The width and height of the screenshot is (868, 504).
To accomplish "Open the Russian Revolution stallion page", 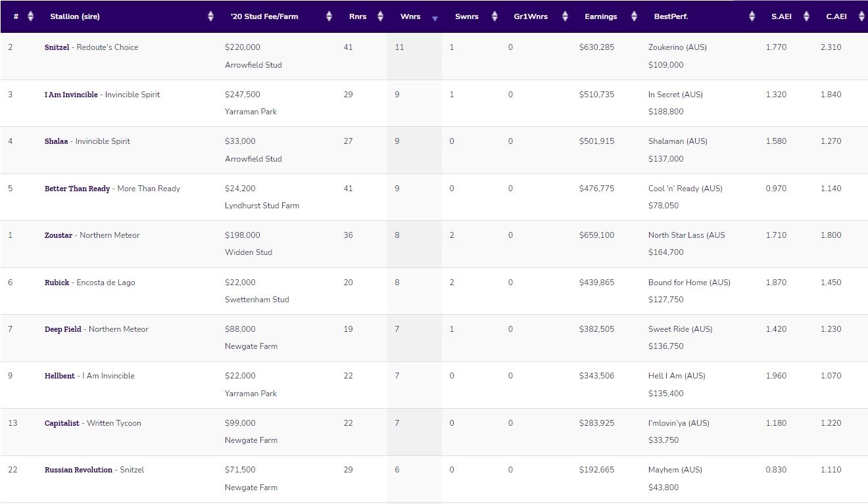I will (x=79, y=470).
